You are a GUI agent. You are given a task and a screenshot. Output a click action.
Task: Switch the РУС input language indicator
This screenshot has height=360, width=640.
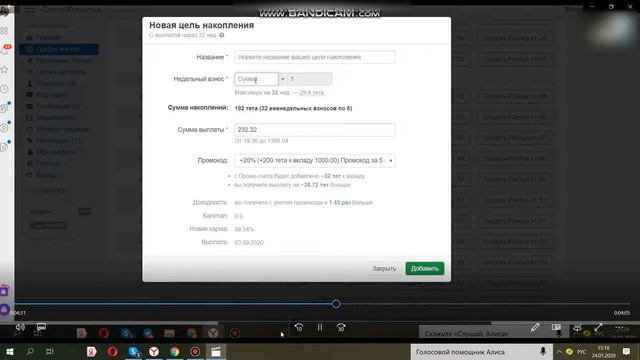[582, 352]
